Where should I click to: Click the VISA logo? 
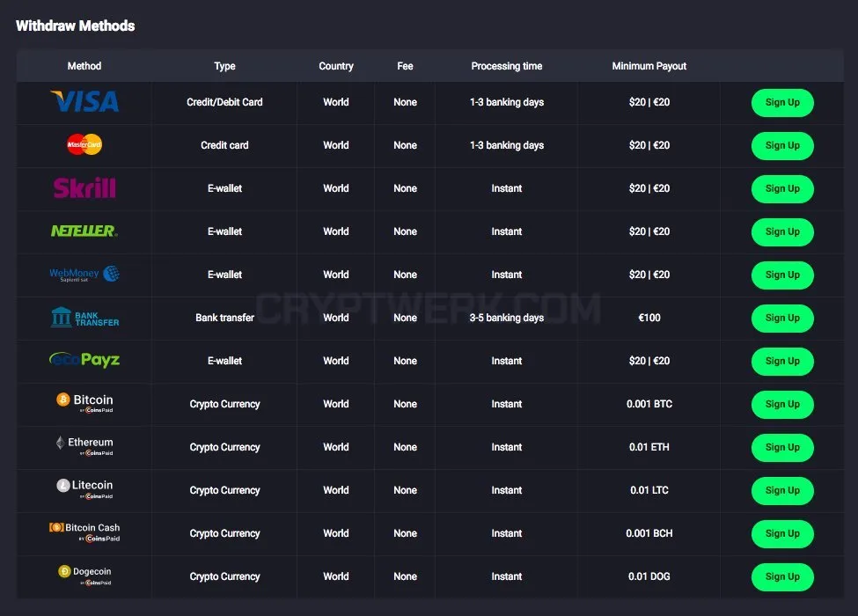84,102
